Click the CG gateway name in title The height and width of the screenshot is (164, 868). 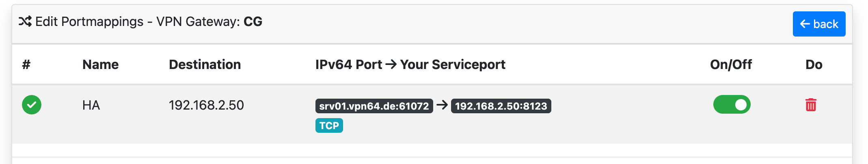(x=253, y=22)
